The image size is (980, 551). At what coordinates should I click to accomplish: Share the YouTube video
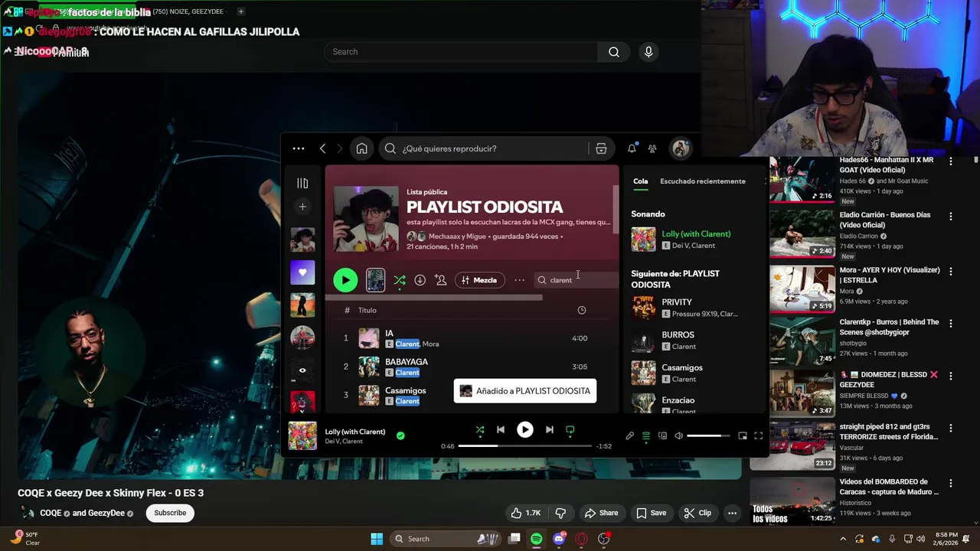coord(601,513)
